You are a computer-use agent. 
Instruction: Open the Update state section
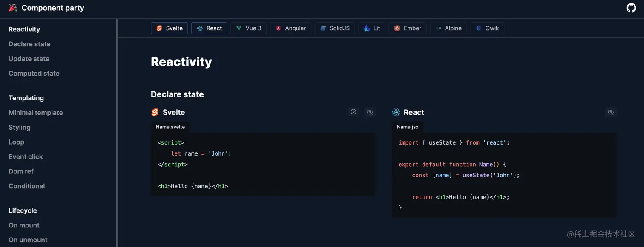[x=29, y=59]
